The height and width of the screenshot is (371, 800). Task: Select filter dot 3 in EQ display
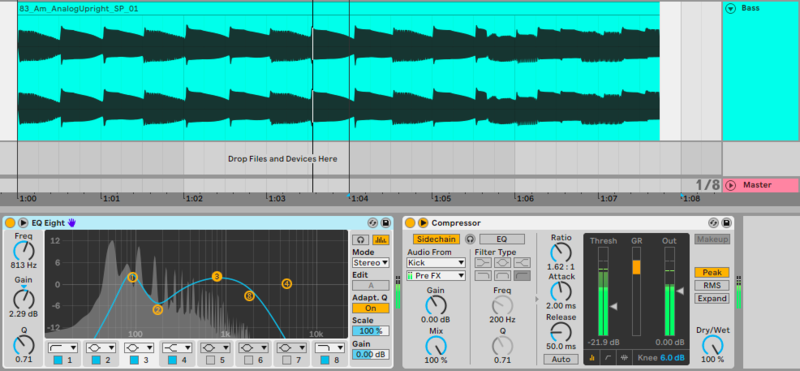217,277
